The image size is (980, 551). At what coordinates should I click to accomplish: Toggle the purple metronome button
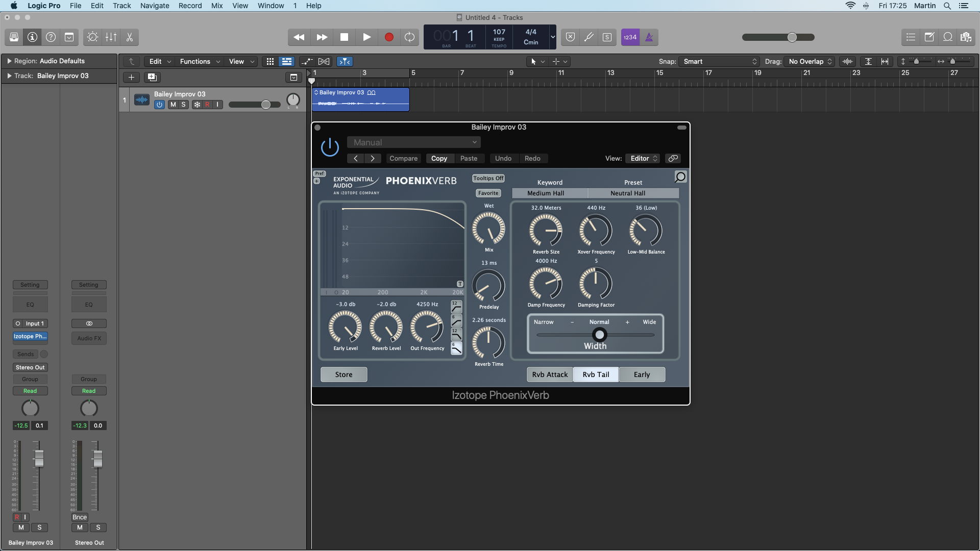click(x=649, y=37)
